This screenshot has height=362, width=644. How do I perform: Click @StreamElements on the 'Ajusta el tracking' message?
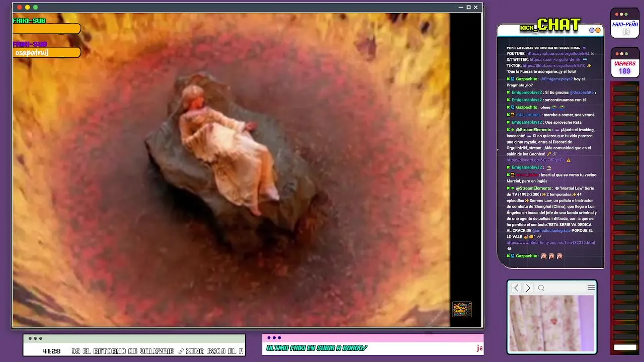pos(534,130)
